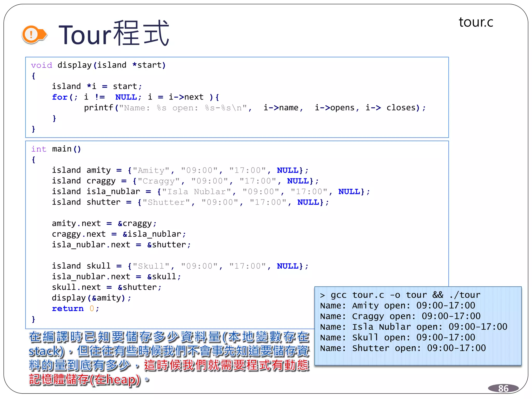Click output line 'Name: Isla Nublar open'

[414, 327]
